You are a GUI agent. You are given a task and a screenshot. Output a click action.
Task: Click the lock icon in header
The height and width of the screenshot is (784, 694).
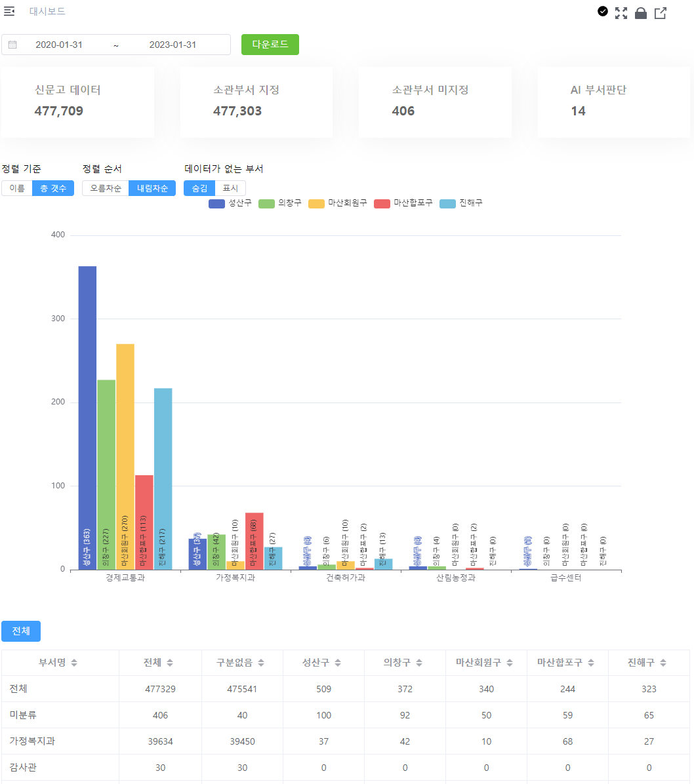(x=641, y=13)
